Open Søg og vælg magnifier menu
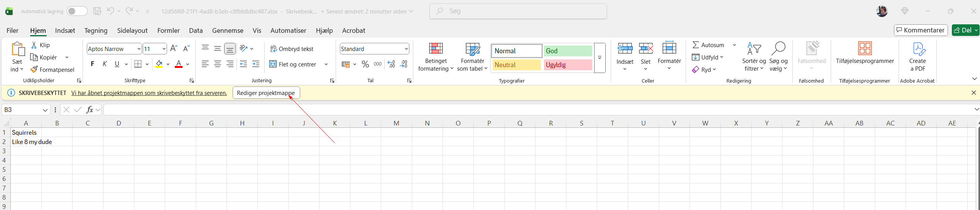Viewport: 980px width, 210px height. (x=779, y=57)
